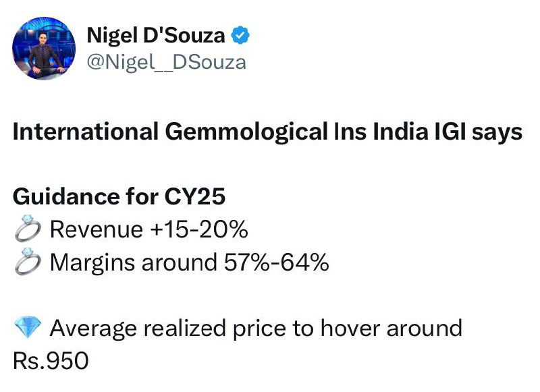
Task: Click the 'Rs.950' price value
Action: pyautogui.click(x=51, y=361)
